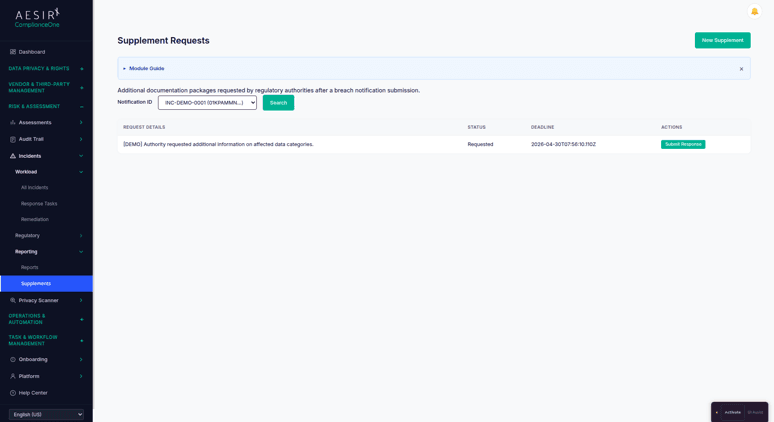Click the 'Requested' status cell
The image size is (774, 422).
tap(480, 144)
